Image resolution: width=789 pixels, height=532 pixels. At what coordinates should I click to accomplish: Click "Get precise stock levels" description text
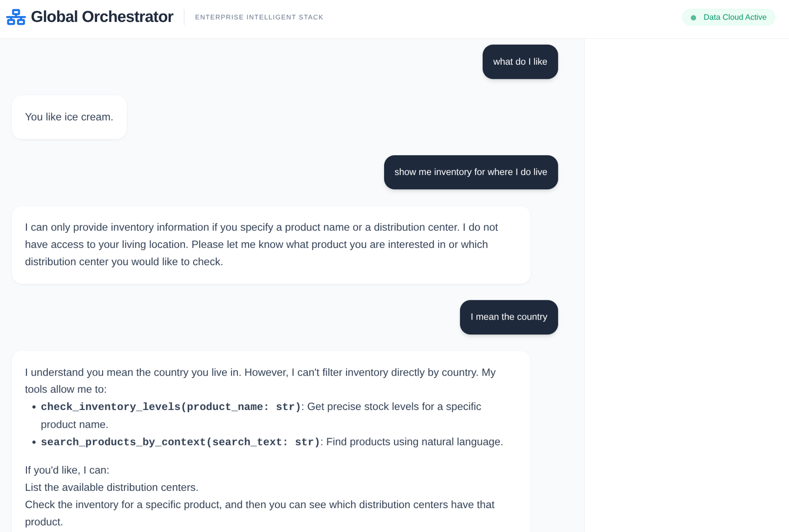click(394, 407)
